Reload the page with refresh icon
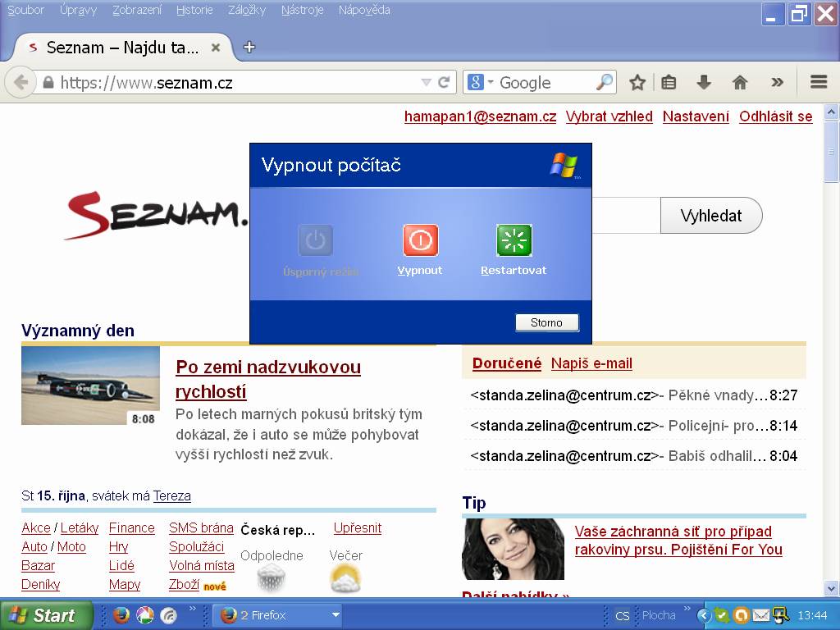The height and width of the screenshot is (630, 840). click(x=444, y=82)
